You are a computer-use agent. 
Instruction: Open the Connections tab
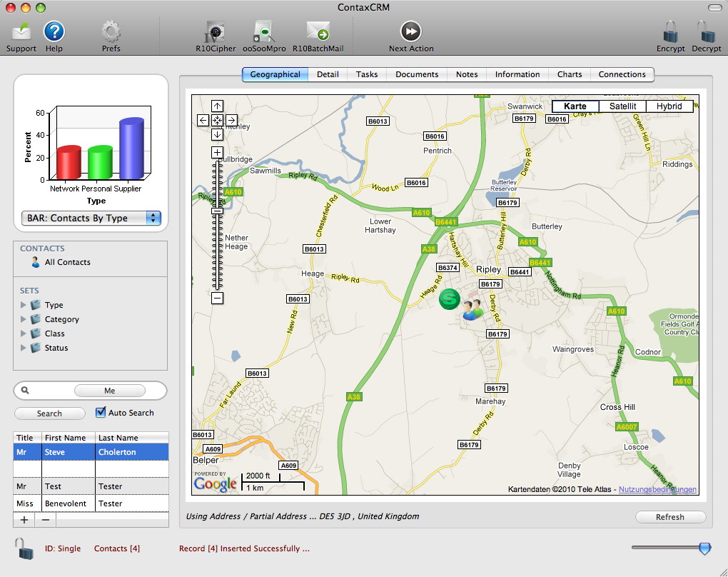tap(622, 74)
